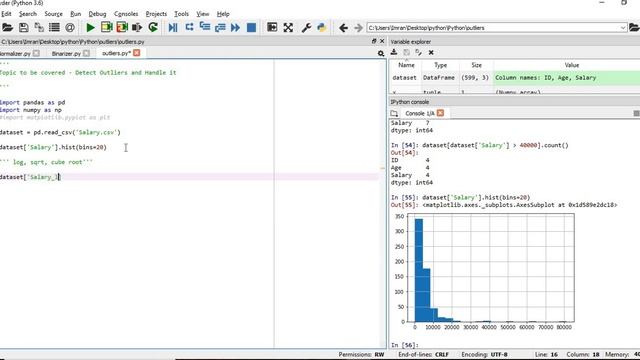Run file with green play button
Viewport: 640px width, 360px height.
pos(91,28)
